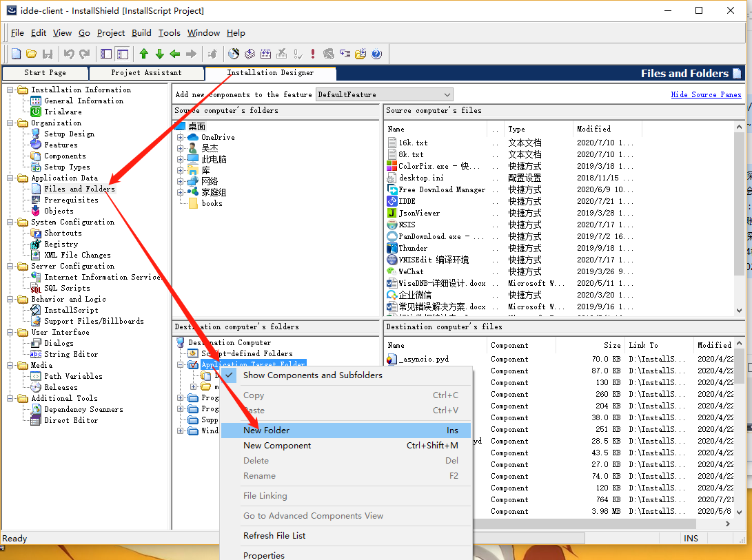Click the destination files horizontal scroll right arrow
The width and height of the screenshot is (752, 560).
728,523
